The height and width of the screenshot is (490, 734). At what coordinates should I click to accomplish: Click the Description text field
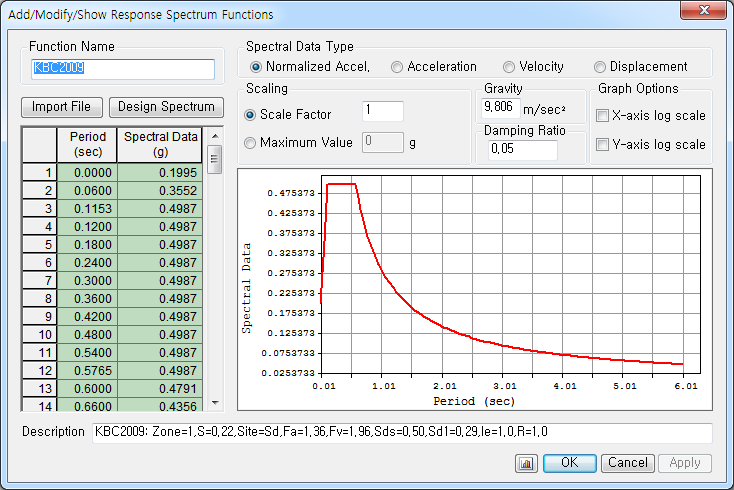click(x=402, y=432)
